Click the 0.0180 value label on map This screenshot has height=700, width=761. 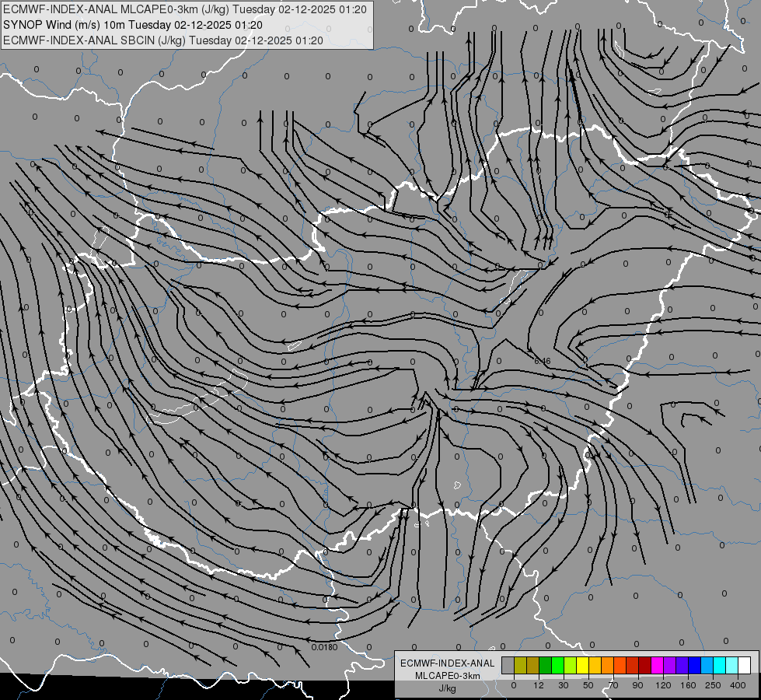(x=324, y=647)
